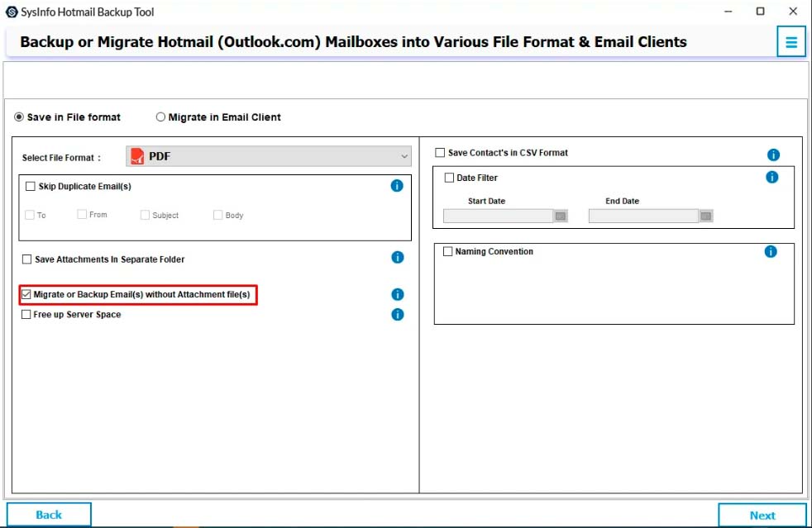Open the End Date calendar picker

point(706,216)
